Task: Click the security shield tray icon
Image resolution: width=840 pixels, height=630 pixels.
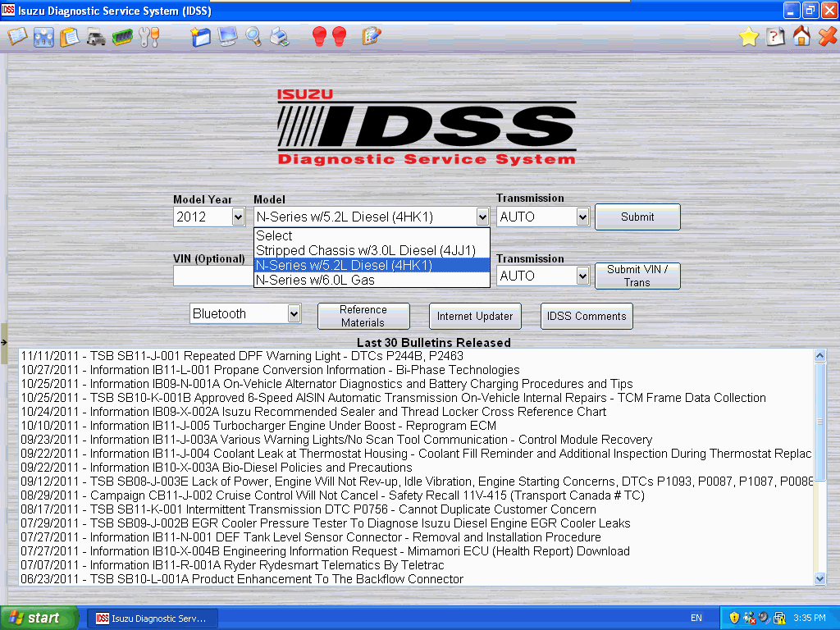Action: [734, 618]
